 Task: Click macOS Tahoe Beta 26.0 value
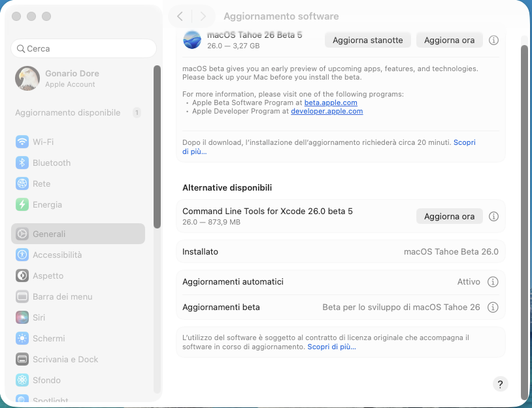tap(451, 252)
